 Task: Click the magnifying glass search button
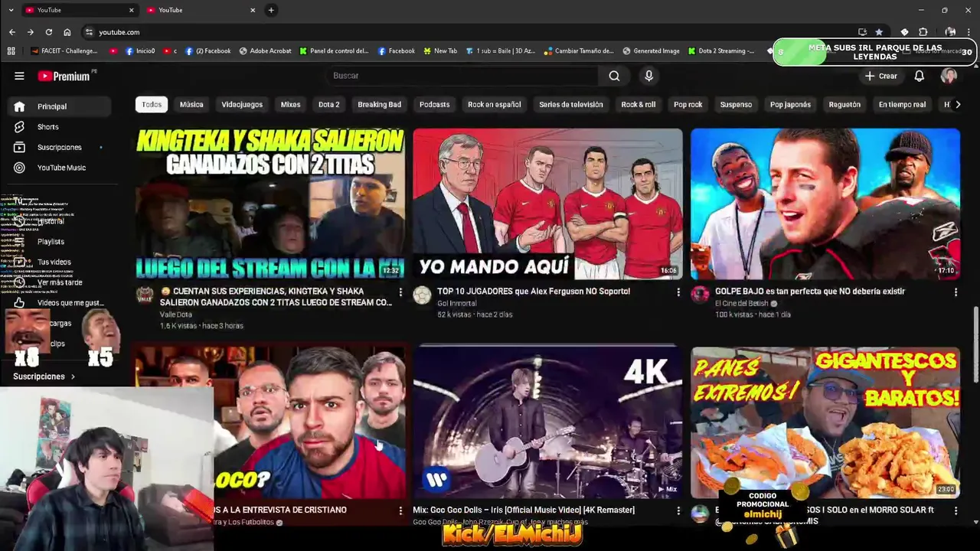(614, 76)
